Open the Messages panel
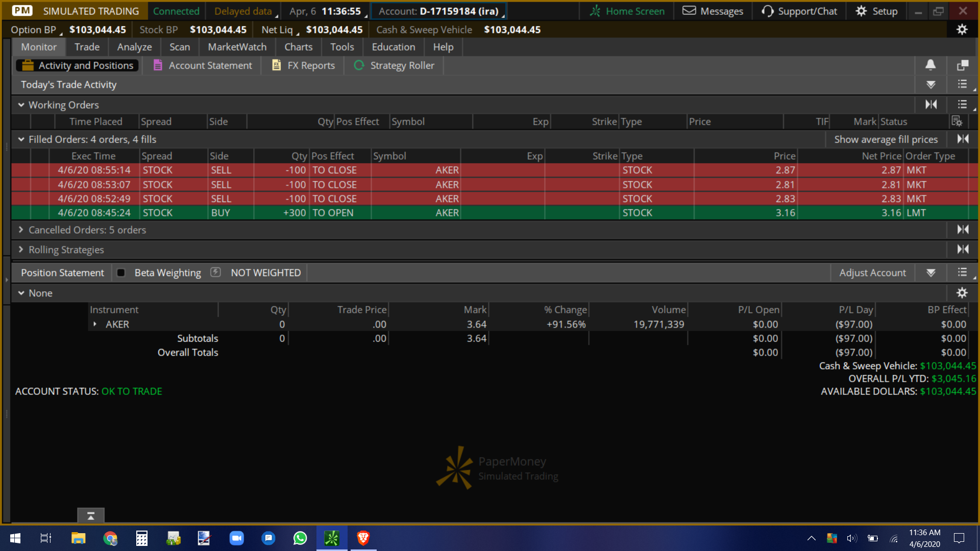 pos(712,11)
